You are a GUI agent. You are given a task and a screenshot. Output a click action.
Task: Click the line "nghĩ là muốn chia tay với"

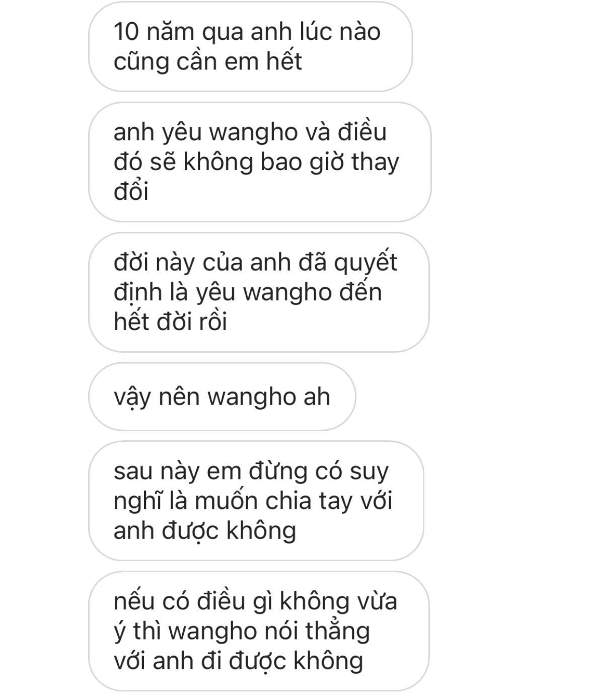253,501
